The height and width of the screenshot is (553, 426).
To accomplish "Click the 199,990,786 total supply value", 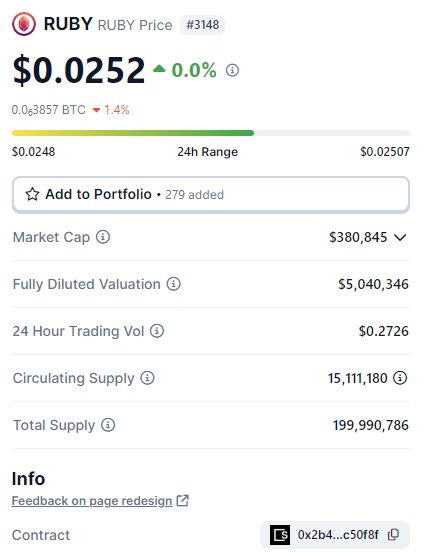I will click(x=371, y=425).
